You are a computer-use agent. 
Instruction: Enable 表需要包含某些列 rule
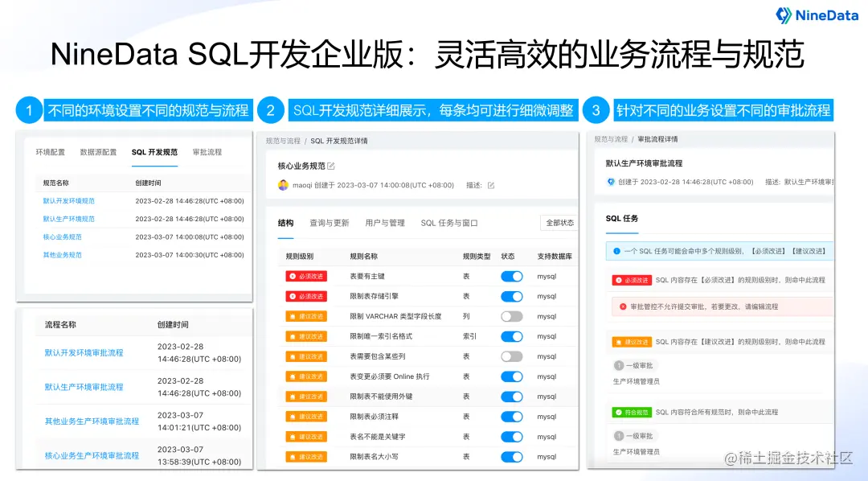511,356
